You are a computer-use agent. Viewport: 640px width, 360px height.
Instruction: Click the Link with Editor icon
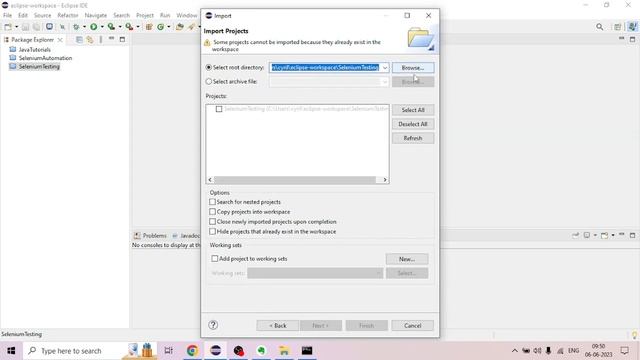[90, 40]
